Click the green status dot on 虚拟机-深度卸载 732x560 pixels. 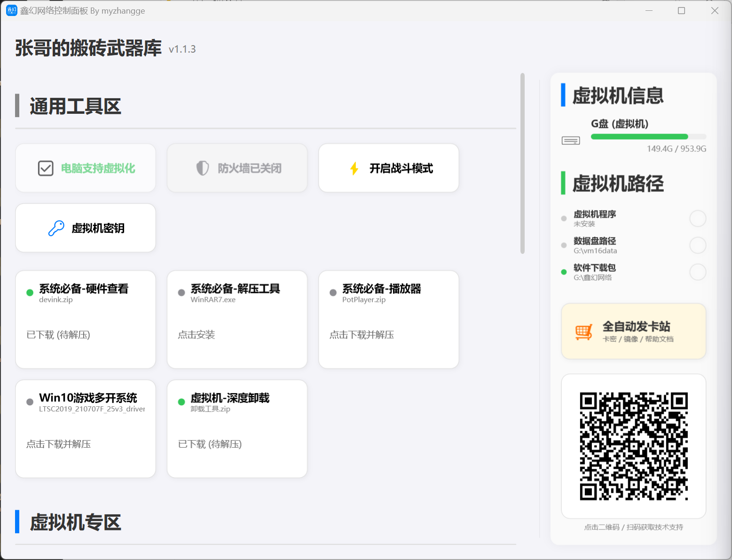181,402
